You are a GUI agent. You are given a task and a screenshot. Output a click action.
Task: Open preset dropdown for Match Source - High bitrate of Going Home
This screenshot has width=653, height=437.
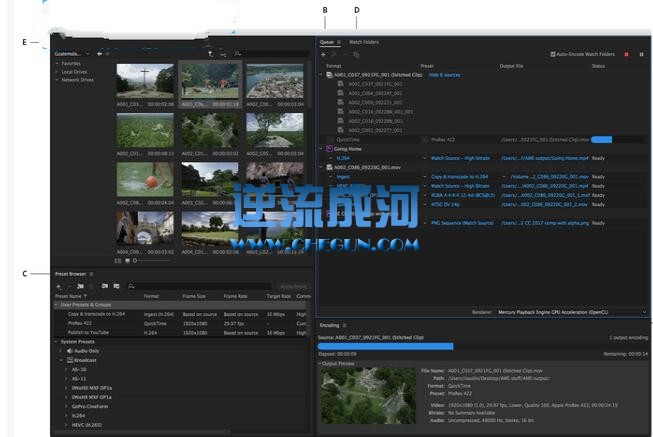click(425, 158)
